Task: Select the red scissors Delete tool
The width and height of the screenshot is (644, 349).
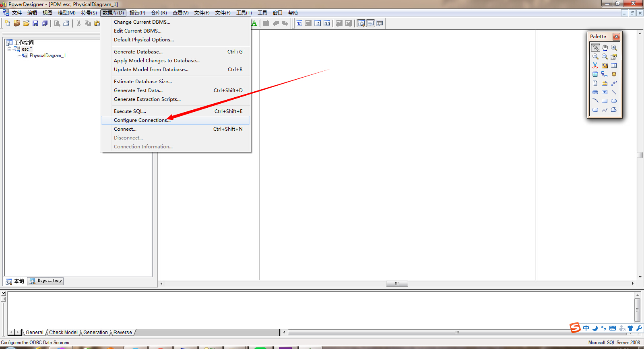Action: click(595, 66)
